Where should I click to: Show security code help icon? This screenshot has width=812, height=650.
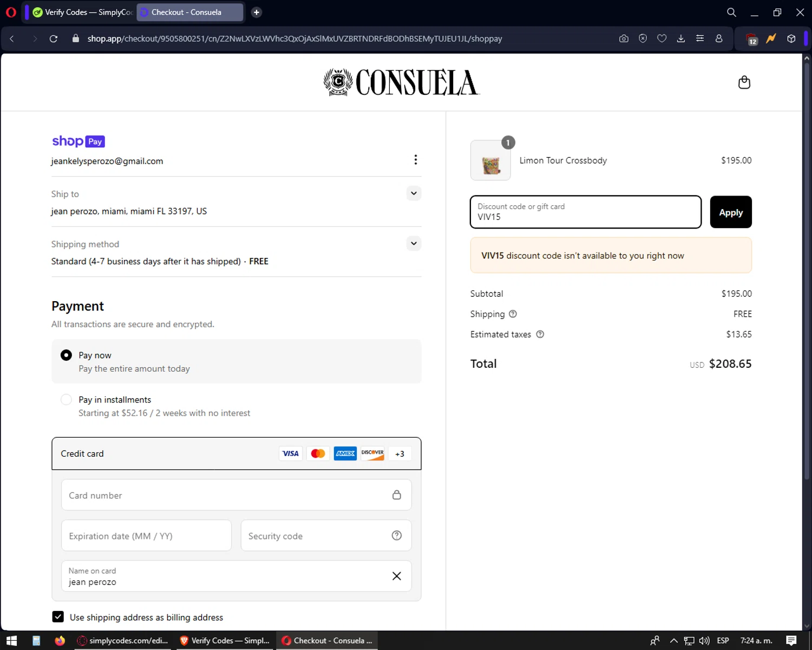pos(397,535)
